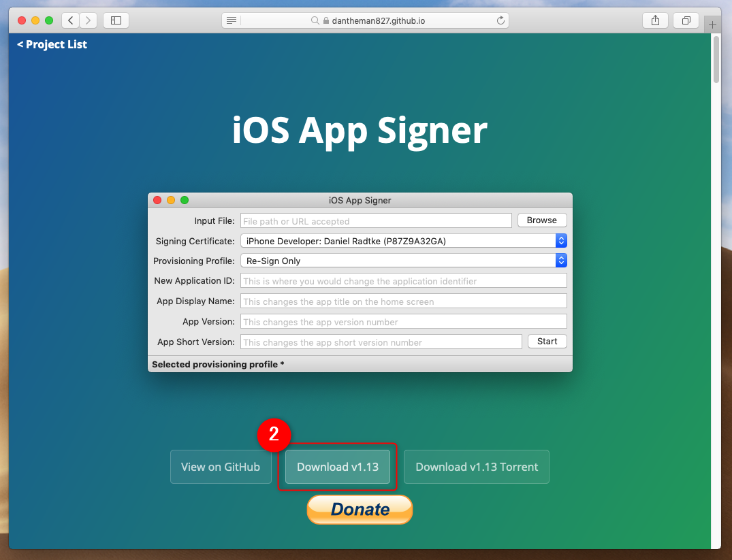The height and width of the screenshot is (560, 732).
Task: Close the Safari window with red button
Action: (x=22, y=20)
